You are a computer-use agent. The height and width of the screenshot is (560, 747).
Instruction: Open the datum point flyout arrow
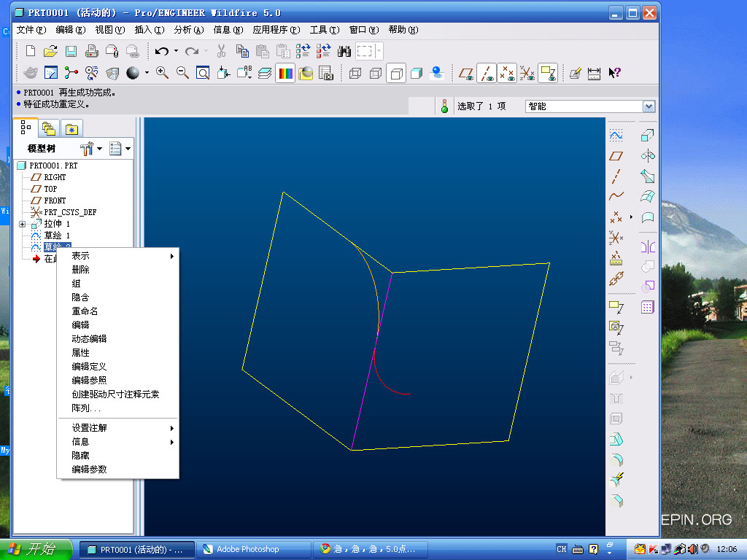click(631, 217)
